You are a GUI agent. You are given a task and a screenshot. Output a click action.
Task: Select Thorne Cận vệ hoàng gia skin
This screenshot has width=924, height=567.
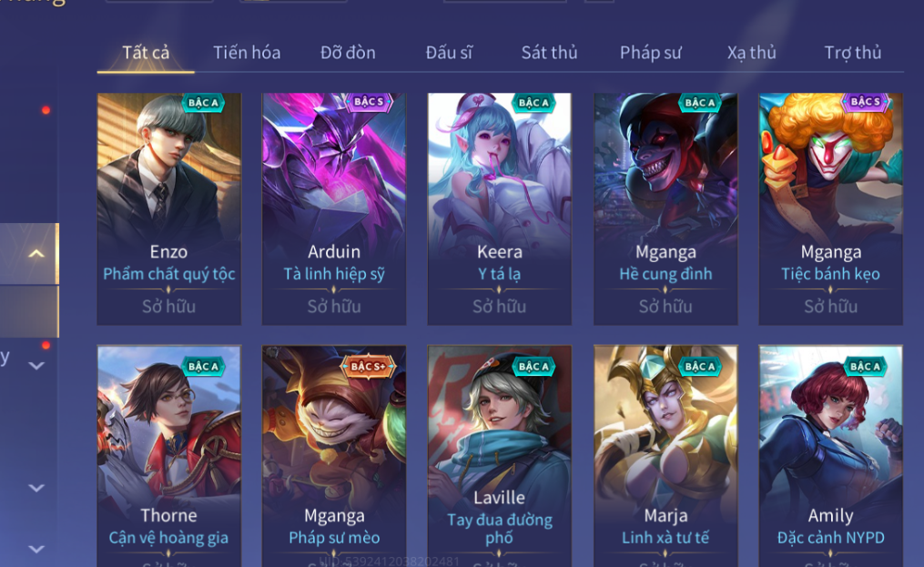pyautogui.click(x=169, y=456)
